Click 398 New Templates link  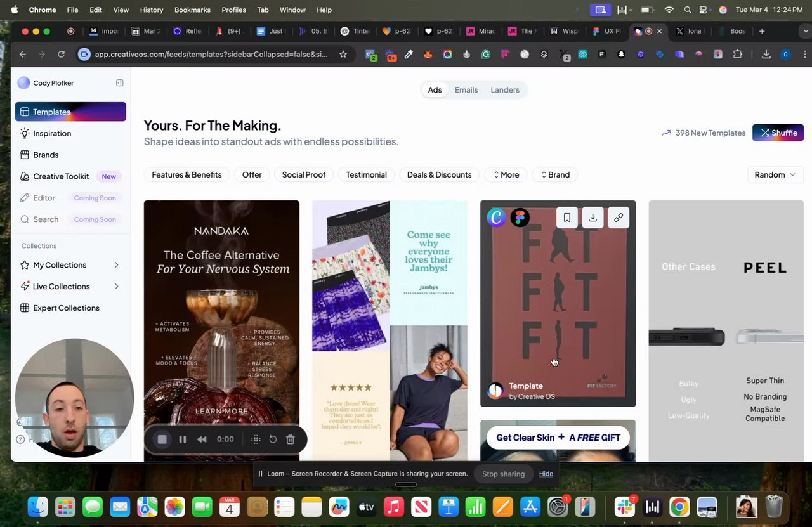pyautogui.click(x=704, y=133)
